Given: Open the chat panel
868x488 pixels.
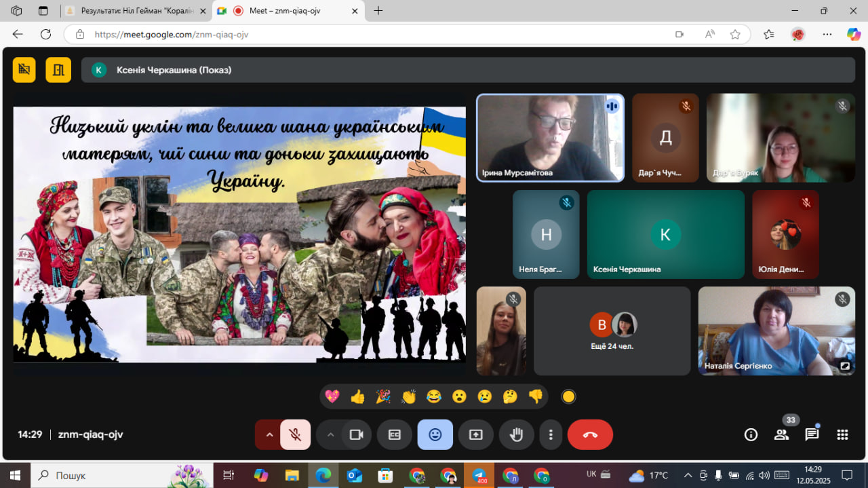Looking at the screenshot, I should point(812,435).
